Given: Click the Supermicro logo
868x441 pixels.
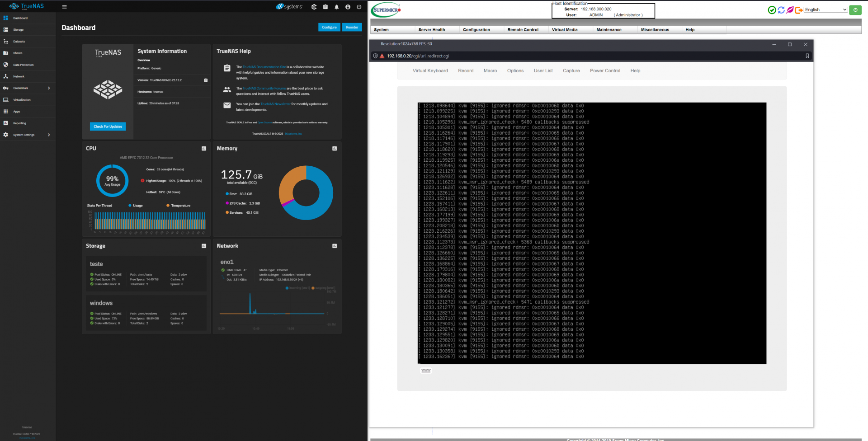Looking at the screenshot, I should tap(387, 10).
